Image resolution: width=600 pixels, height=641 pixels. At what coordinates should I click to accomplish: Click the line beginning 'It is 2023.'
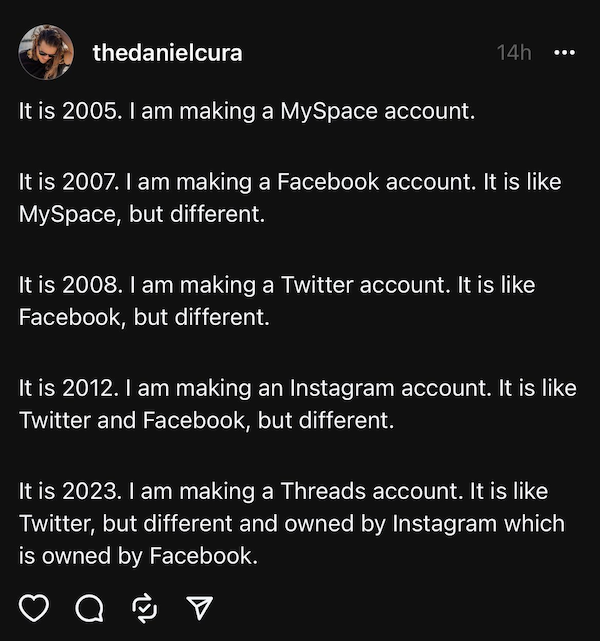coord(283,491)
